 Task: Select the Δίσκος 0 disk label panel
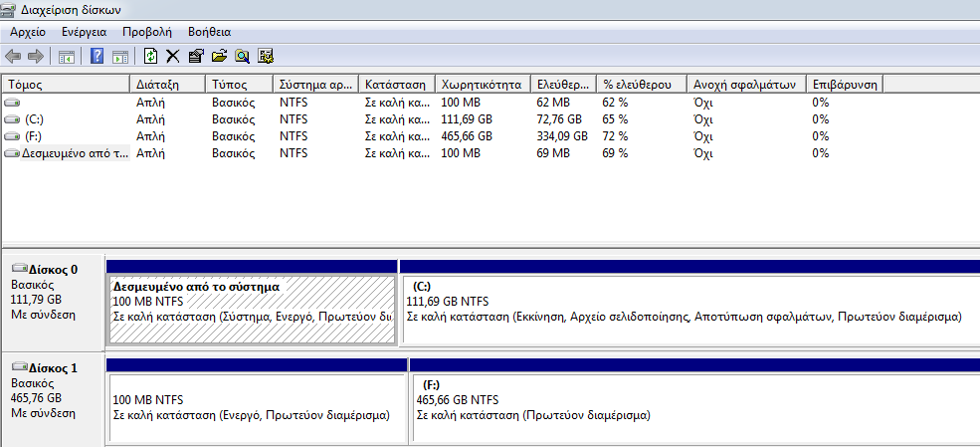click(53, 301)
